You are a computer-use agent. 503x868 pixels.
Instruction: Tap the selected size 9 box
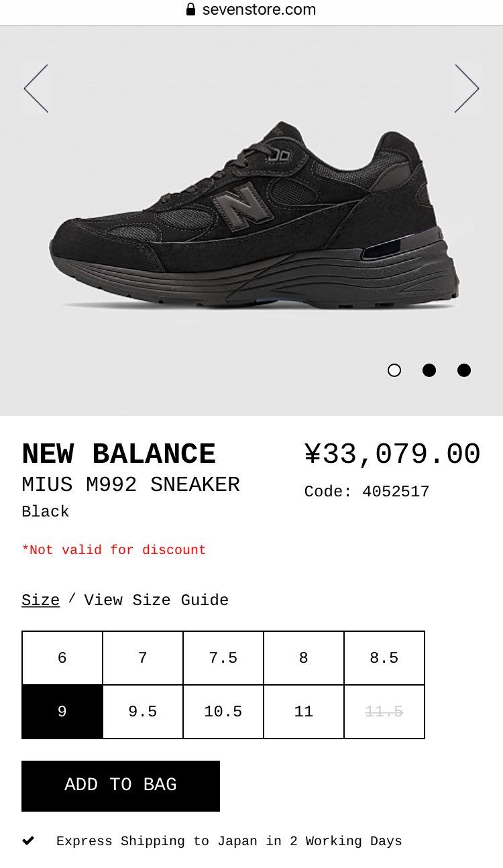(62, 712)
